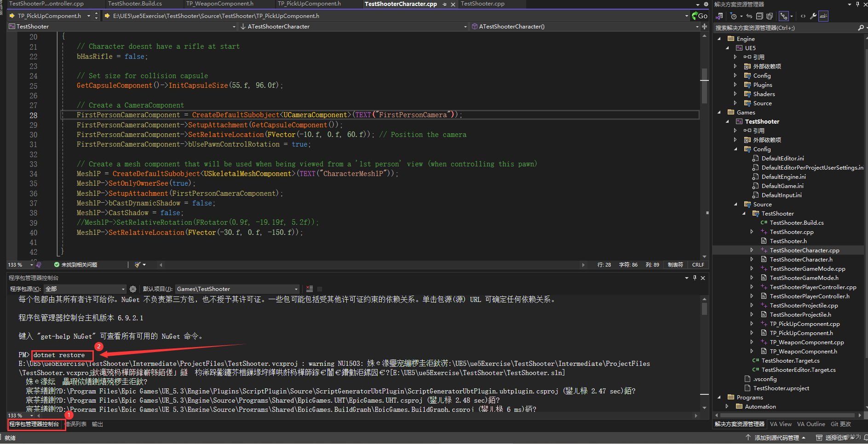The width and height of the screenshot is (868, 444).
Task: Close the package manager console panel
Action: pyautogui.click(x=703, y=278)
